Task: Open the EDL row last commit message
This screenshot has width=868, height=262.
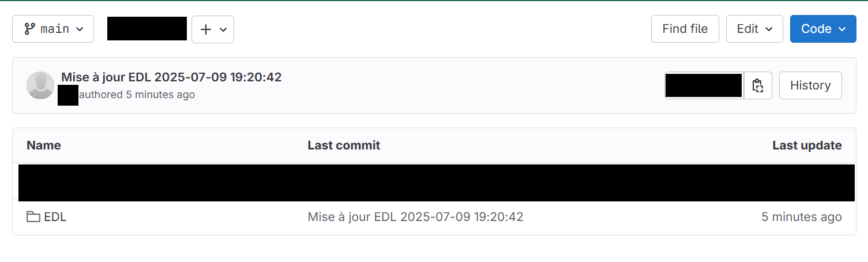Action: pos(415,217)
